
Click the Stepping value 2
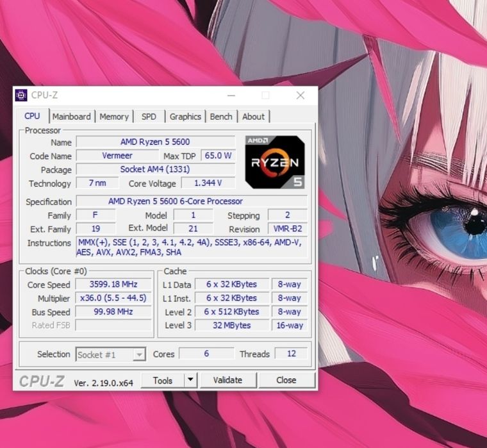click(x=288, y=215)
